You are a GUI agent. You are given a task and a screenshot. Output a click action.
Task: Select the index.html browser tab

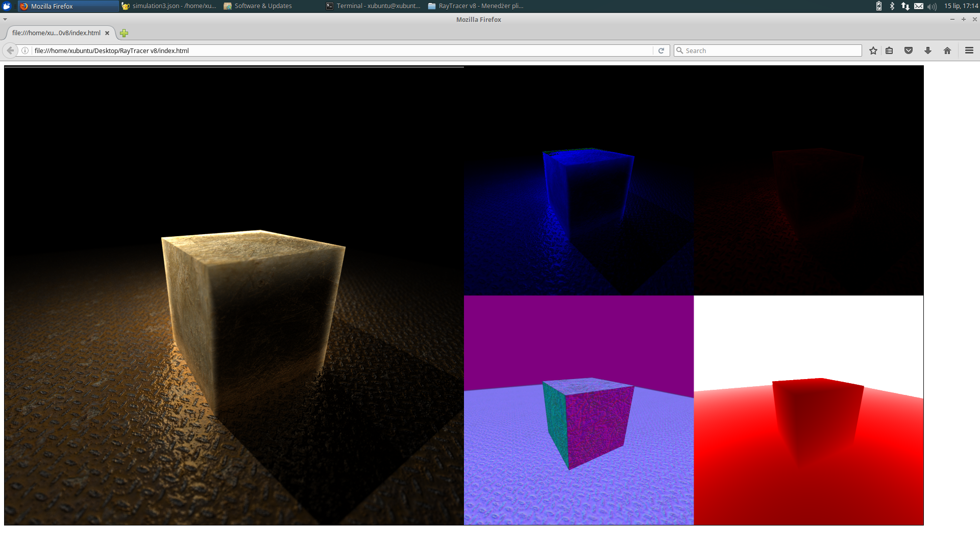pos(56,33)
